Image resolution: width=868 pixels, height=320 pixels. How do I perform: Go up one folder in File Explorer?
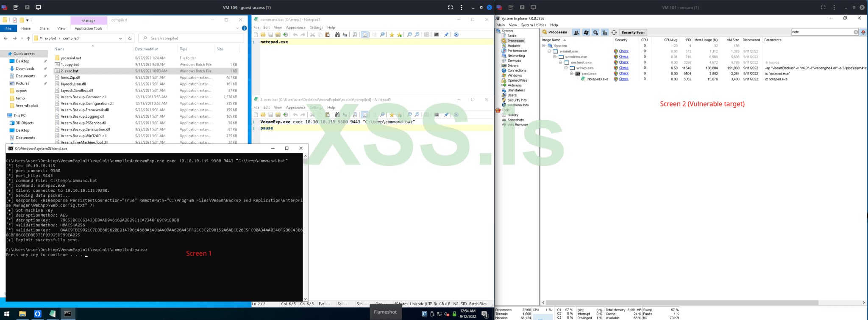[28, 38]
